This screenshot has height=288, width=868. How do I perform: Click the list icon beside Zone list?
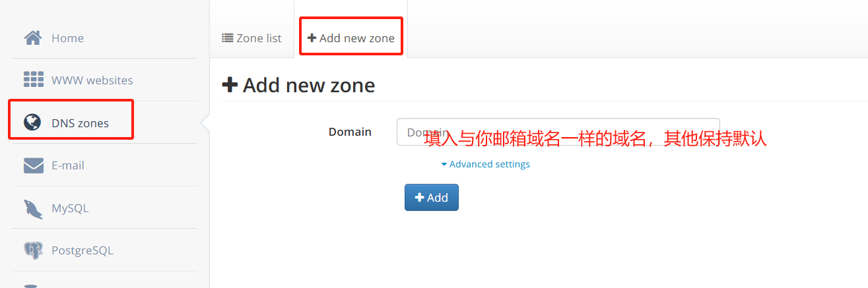tap(227, 38)
